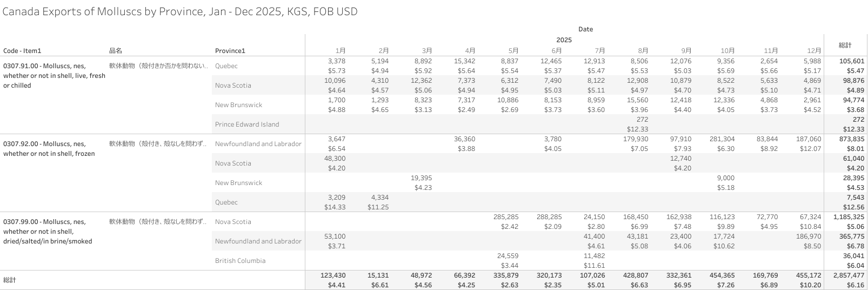Click the 281,304 cell for Newfoundland in October

(722, 139)
